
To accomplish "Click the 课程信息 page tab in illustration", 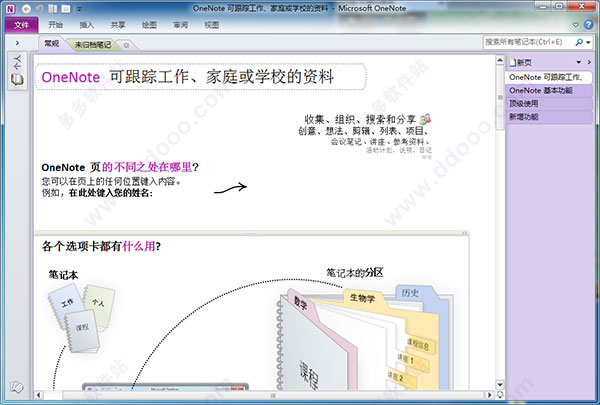I will point(418,345).
